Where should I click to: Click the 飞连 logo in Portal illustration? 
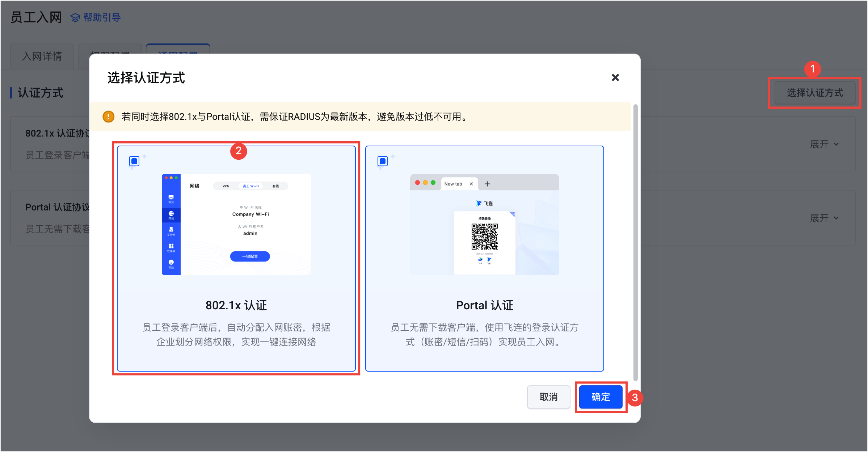click(484, 204)
